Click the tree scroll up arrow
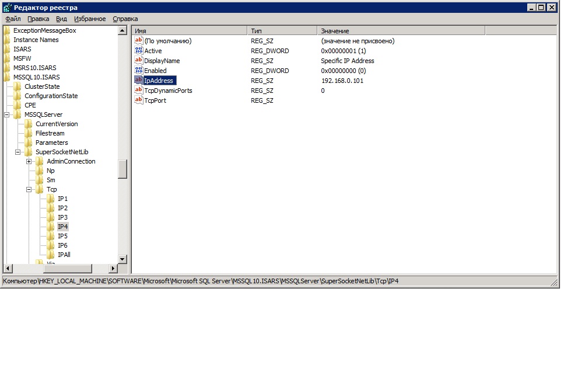The image size is (588, 368). pos(123,30)
